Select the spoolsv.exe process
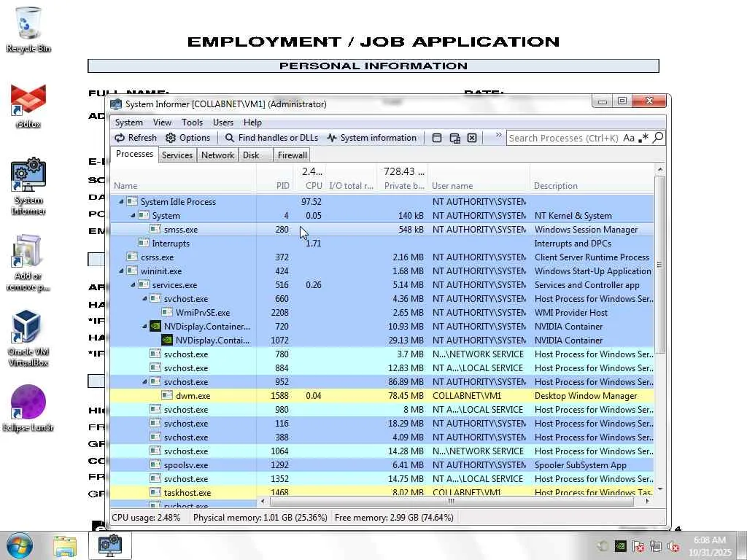The height and width of the screenshot is (560, 747). pyautogui.click(x=382, y=464)
